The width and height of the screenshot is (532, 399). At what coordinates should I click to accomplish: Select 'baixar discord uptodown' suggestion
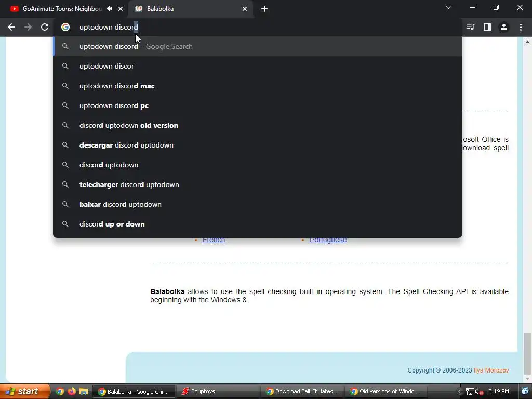coord(258,204)
